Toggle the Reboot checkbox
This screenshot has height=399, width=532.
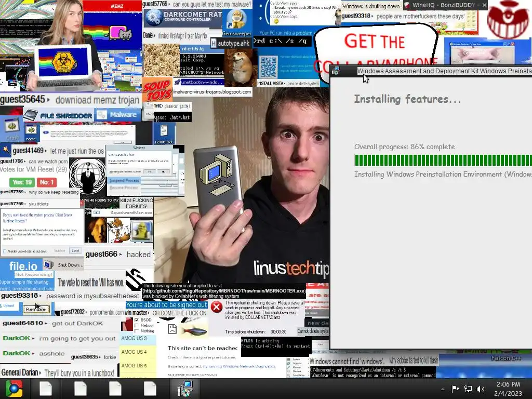coord(137,325)
